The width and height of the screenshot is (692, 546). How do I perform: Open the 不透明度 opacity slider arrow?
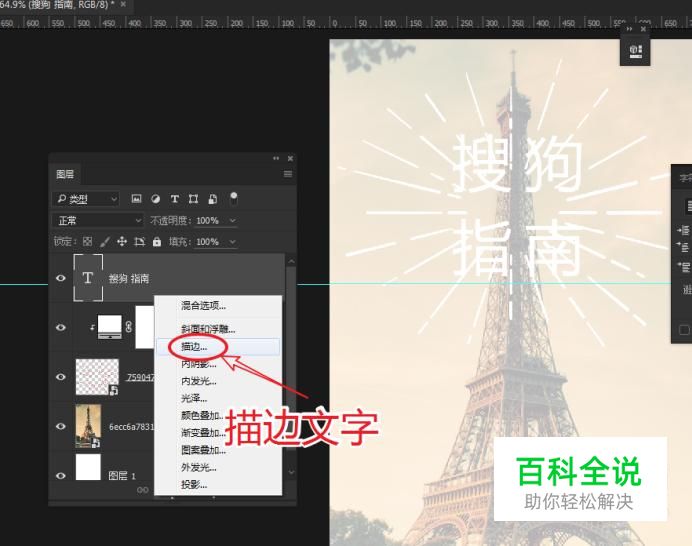click(x=233, y=220)
